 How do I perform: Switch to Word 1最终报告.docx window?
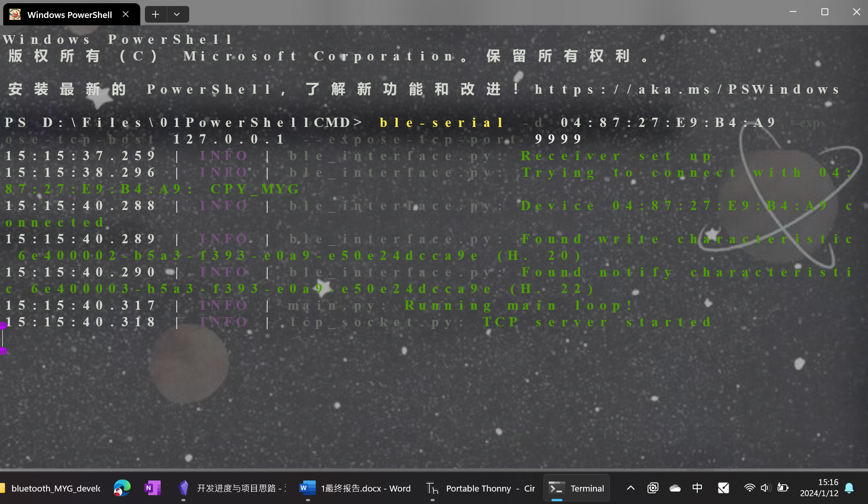355,488
